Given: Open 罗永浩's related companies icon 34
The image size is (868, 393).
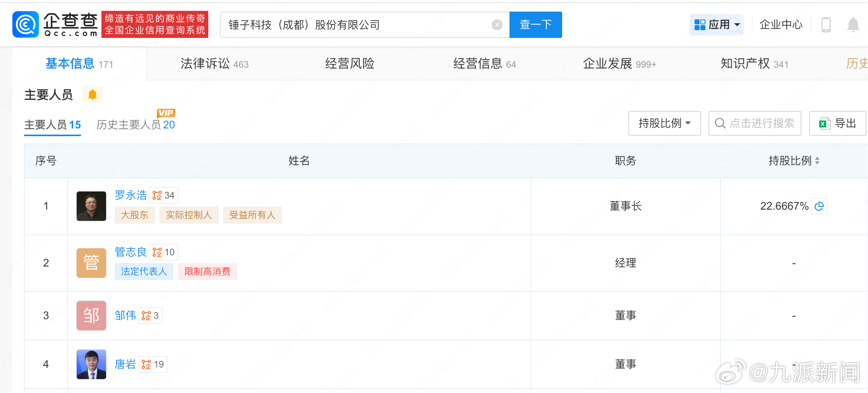Looking at the screenshot, I should pyautogui.click(x=163, y=195).
